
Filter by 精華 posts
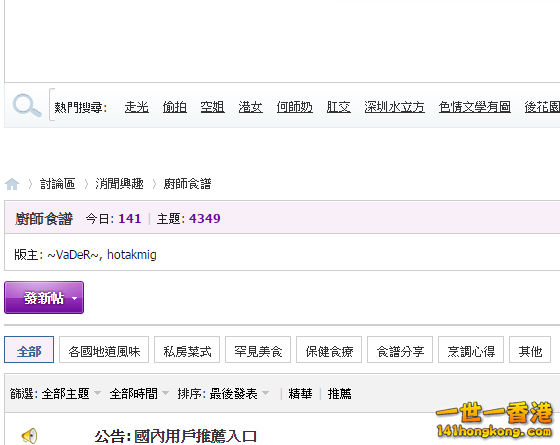pyautogui.click(x=300, y=394)
